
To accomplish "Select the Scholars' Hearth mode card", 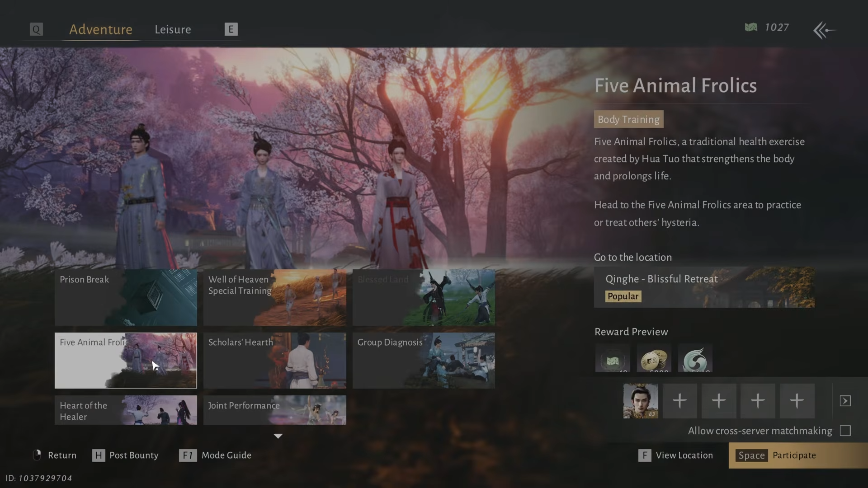I will click(274, 361).
